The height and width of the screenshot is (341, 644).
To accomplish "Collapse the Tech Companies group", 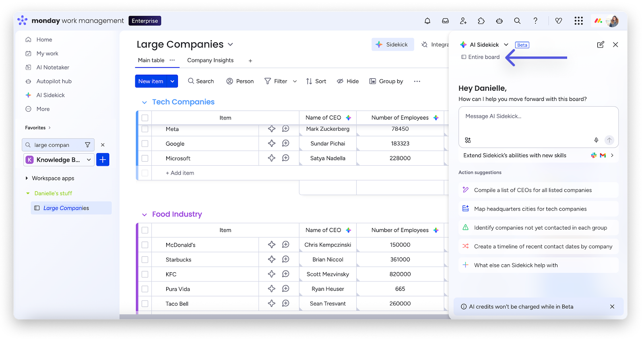I will click(x=144, y=103).
